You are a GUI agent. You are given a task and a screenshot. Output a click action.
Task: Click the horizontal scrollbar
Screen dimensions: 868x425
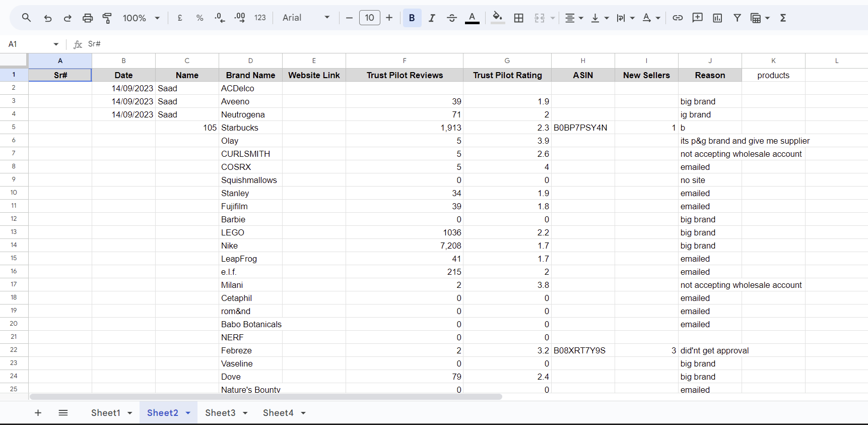point(266,397)
